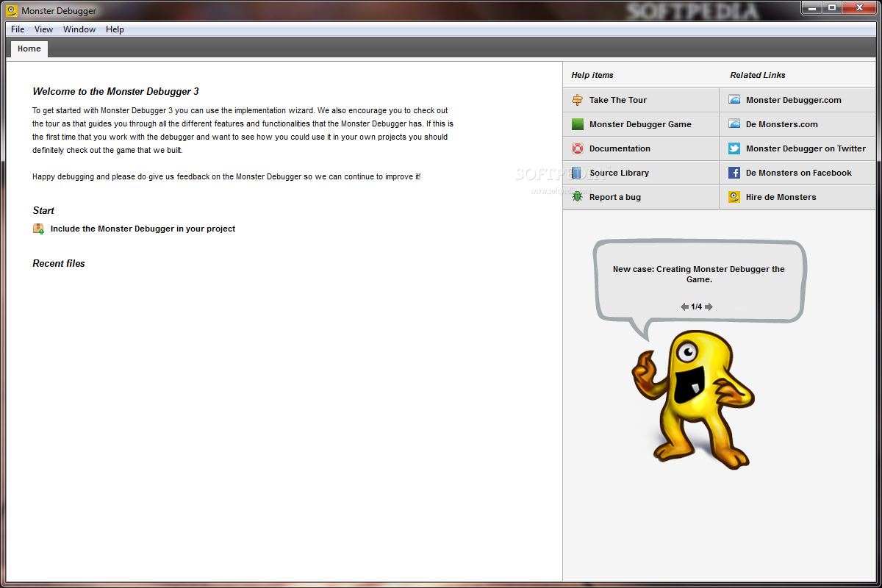Click the package icon under Start
This screenshot has height=588, width=882.
pyautogui.click(x=38, y=229)
